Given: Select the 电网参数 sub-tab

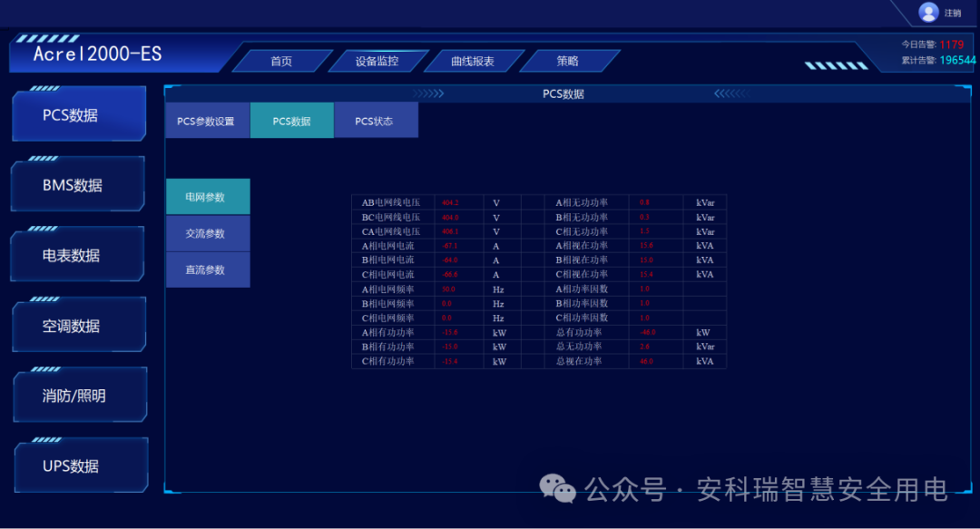Looking at the screenshot, I should click(x=208, y=197).
